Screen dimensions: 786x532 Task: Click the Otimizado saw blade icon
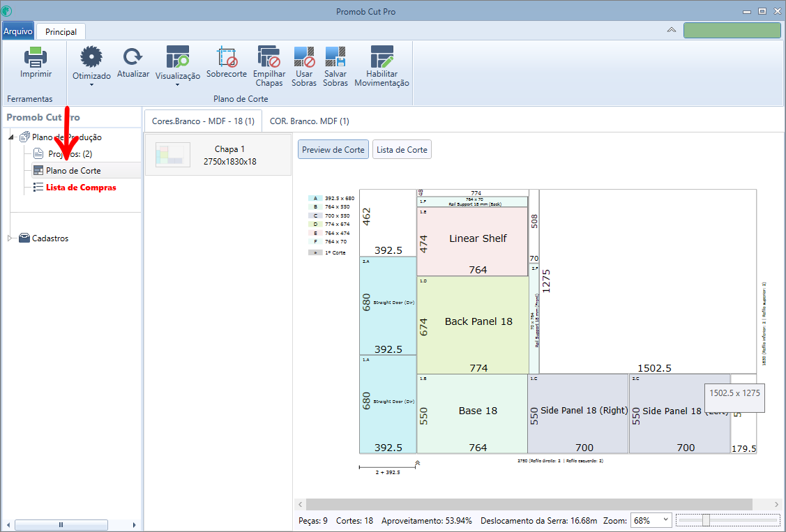pos(91,56)
